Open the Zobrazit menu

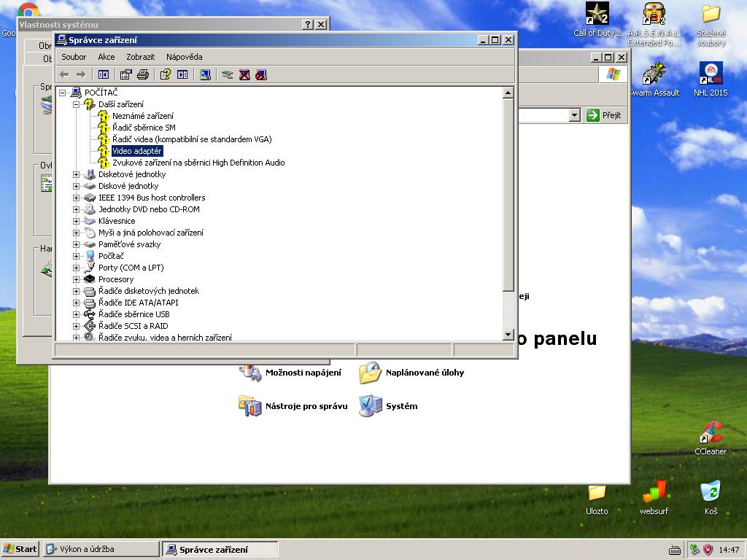coord(140,57)
